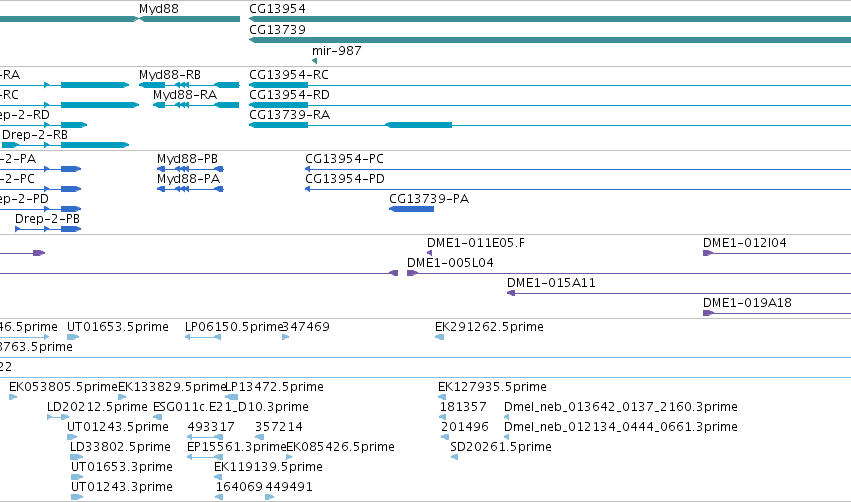Select LD20212.5prime label

[x=97, y=407]
